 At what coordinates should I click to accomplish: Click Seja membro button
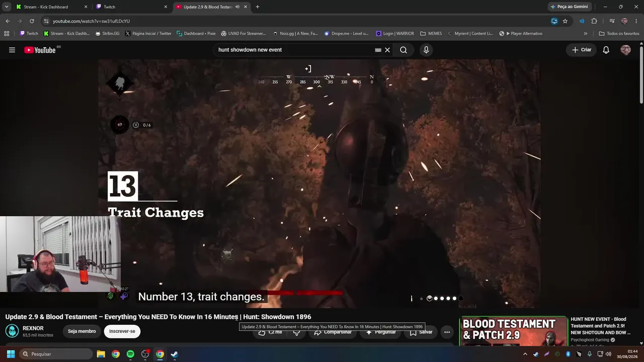pos(82,331)
